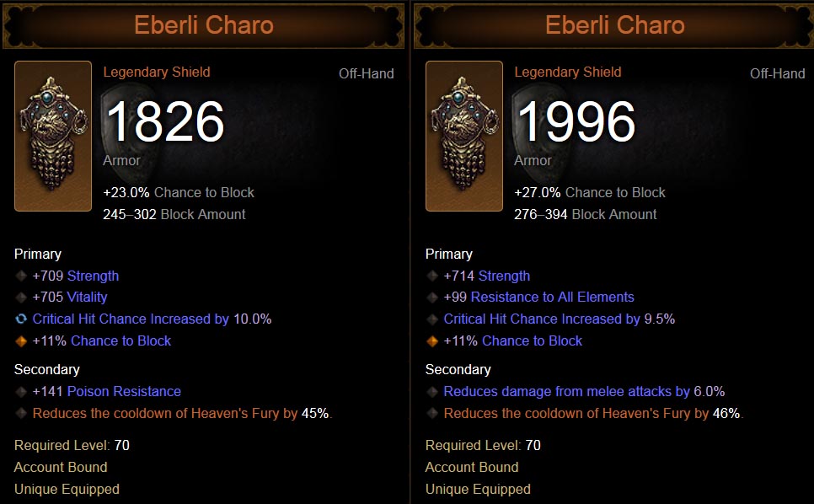Click the bullet beside Critical Hit Chance 9.5%
814x504 pixels.
(x=432, y=319)
